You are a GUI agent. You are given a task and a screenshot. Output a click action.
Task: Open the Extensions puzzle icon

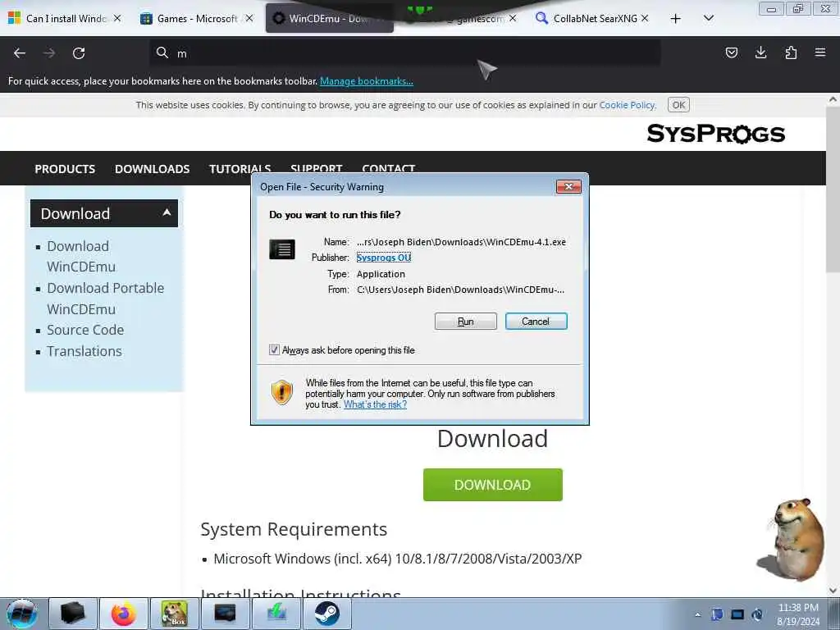point(791,52)
